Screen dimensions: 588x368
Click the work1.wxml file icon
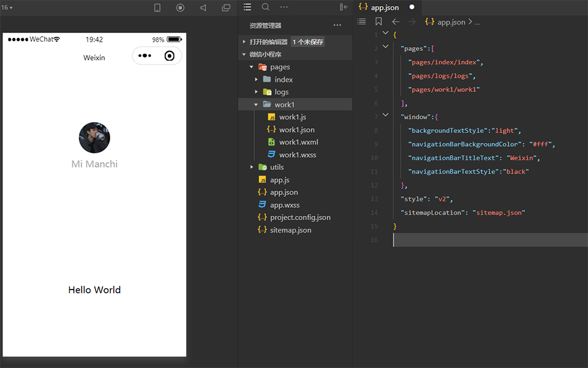click(x=271, y=142)
